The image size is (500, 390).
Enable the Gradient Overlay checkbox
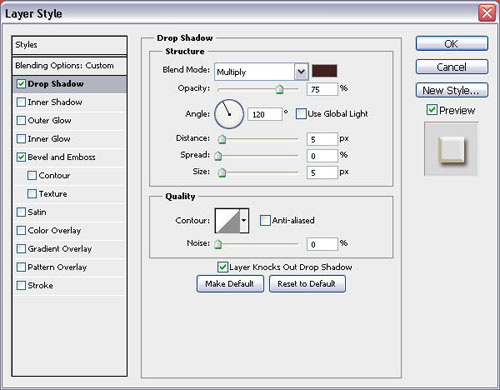click(21, 249)
